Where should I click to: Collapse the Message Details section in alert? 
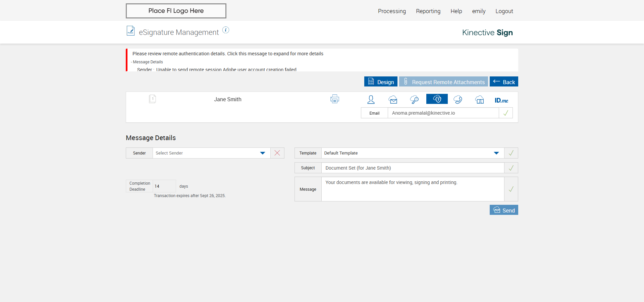point(147,62)
